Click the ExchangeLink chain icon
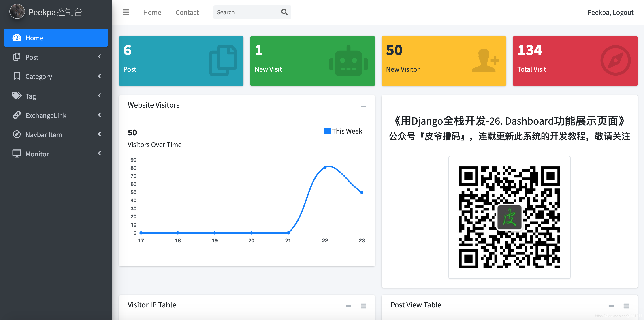This screenshot has height=320, width=644. pos(17,115)
